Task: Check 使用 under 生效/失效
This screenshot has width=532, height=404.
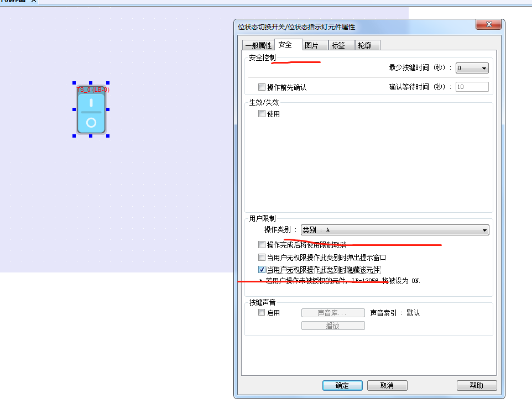Action: point(262,114)
